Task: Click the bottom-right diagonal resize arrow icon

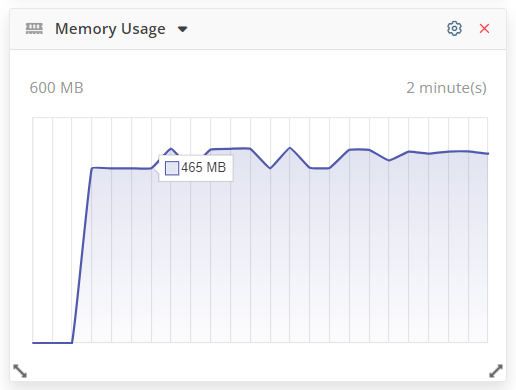Action: click(x=496, y=371)
